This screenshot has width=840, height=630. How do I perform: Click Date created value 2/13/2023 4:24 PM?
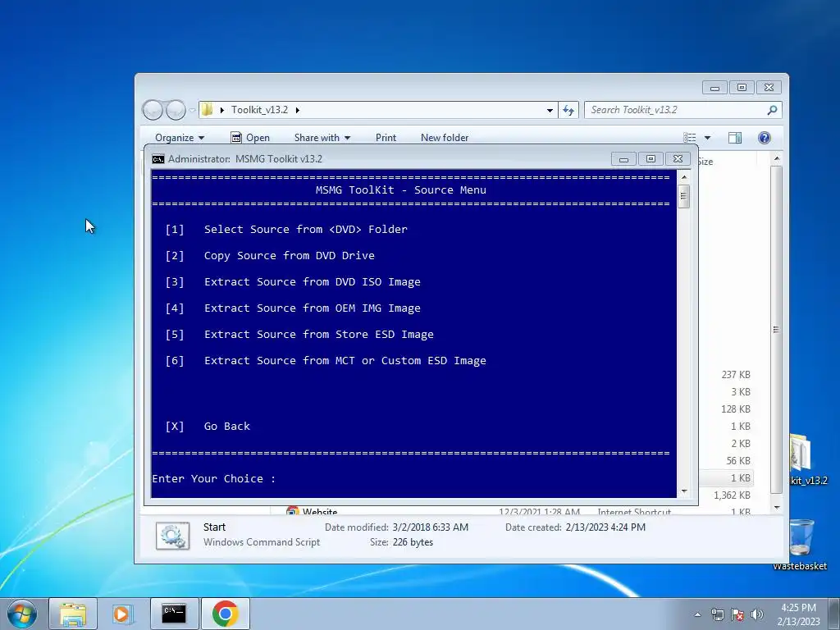coord(605,527)
